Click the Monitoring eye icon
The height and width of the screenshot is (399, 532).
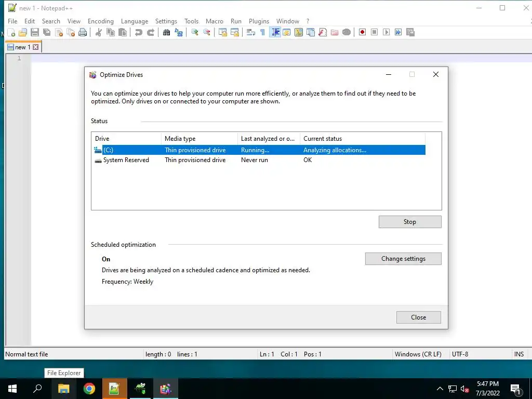(347, 33)
